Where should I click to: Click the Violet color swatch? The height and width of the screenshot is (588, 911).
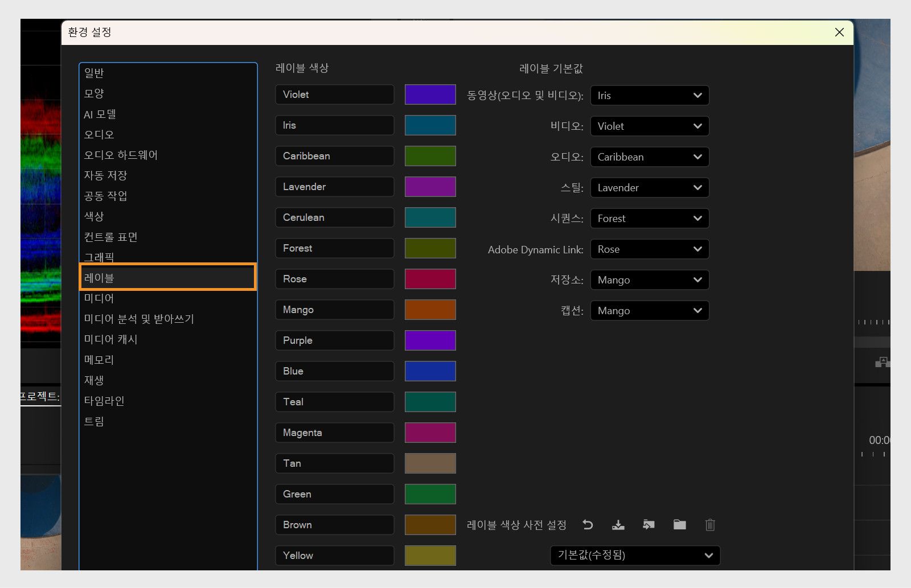(430, 94)
